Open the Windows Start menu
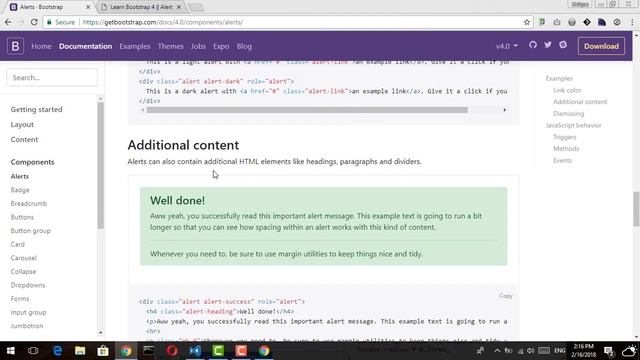The height and width of the screenshot is (360, 640). pyautogui.click(x=11, y=351)
